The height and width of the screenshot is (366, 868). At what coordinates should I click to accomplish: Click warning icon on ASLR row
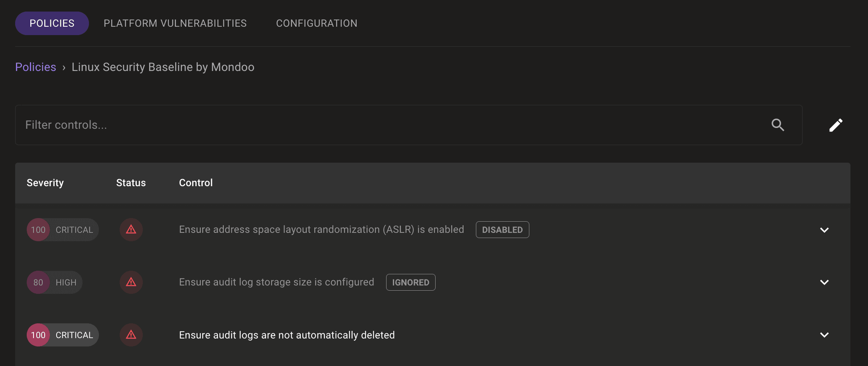point(131,230)
